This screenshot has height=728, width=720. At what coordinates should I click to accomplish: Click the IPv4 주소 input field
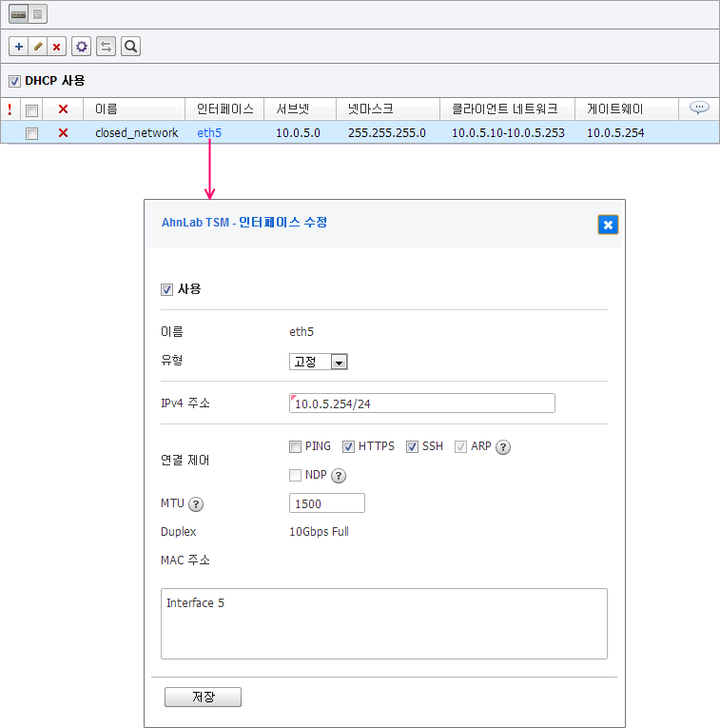pyautogui.click(x=421, y=403)
